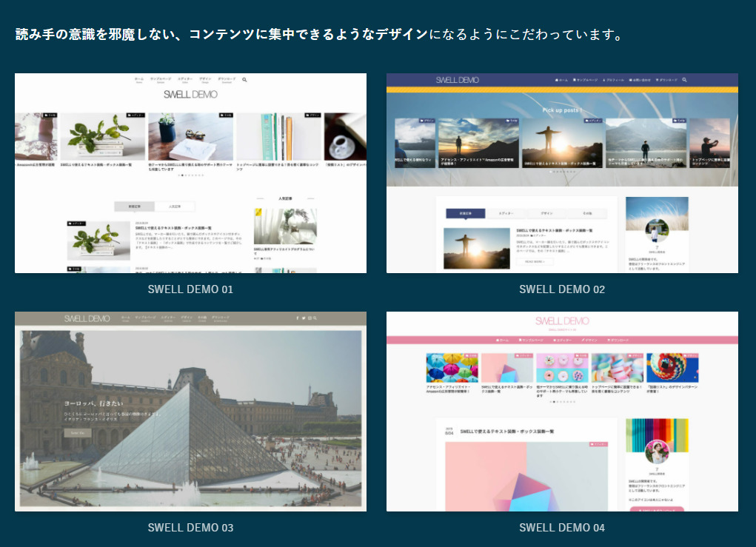Click the "SWELL DEMO 04" caption

pos(562,527)
